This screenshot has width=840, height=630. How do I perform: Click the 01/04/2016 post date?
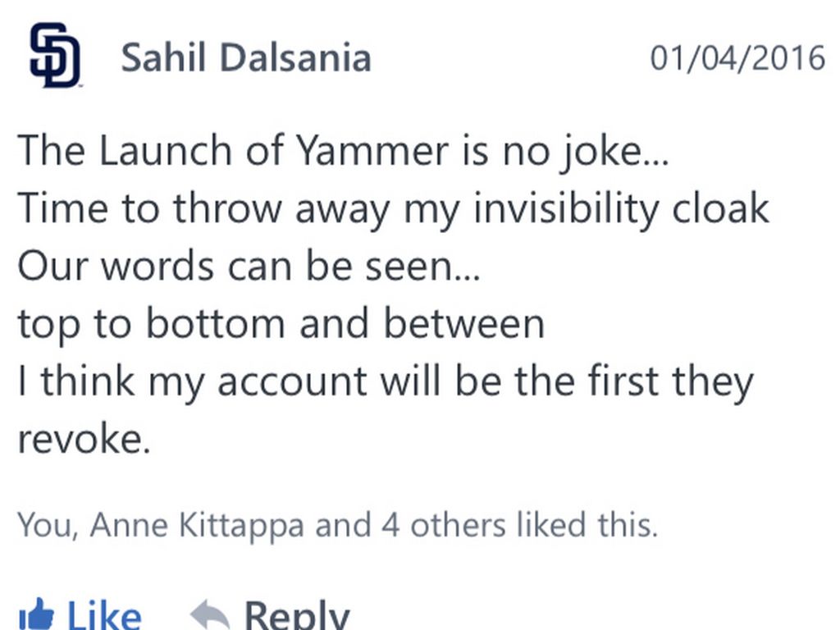(x=737, y=58)
